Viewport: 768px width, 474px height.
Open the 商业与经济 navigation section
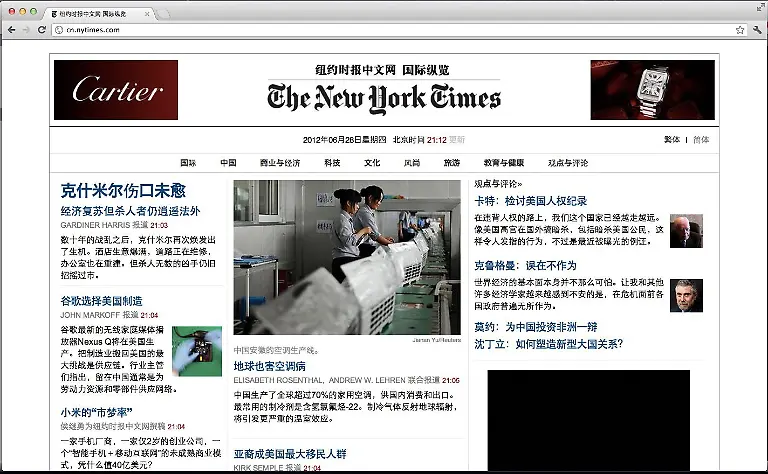(280, 163)
